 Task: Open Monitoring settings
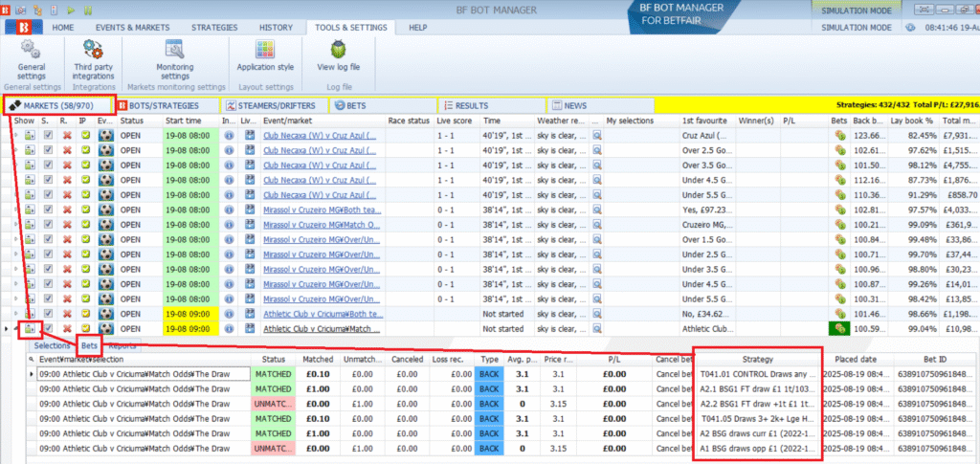pyautogui.click(x=174, y=59)
